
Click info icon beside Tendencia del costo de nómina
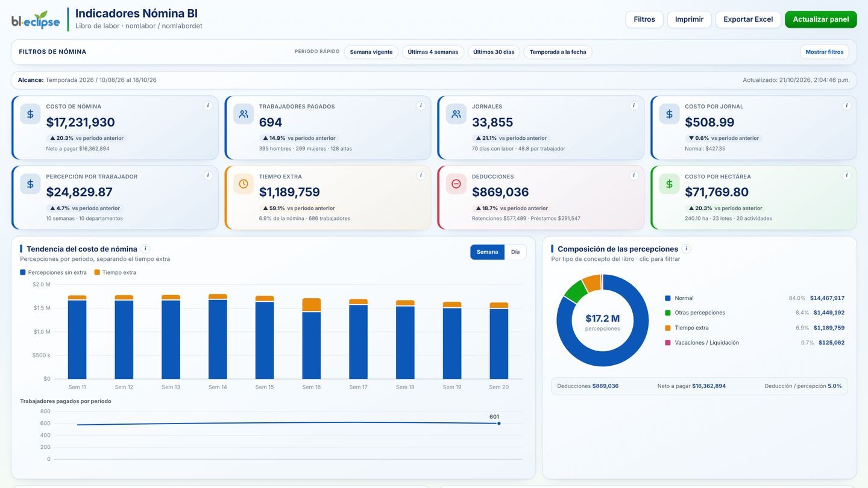coord(145,248)
